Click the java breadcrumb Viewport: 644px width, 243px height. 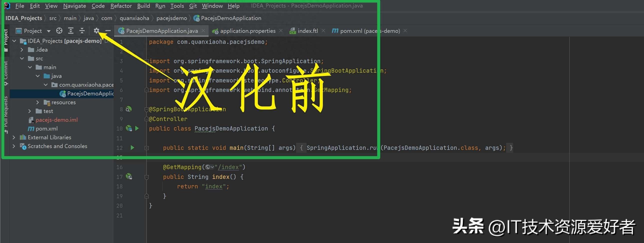coord(89,18)
